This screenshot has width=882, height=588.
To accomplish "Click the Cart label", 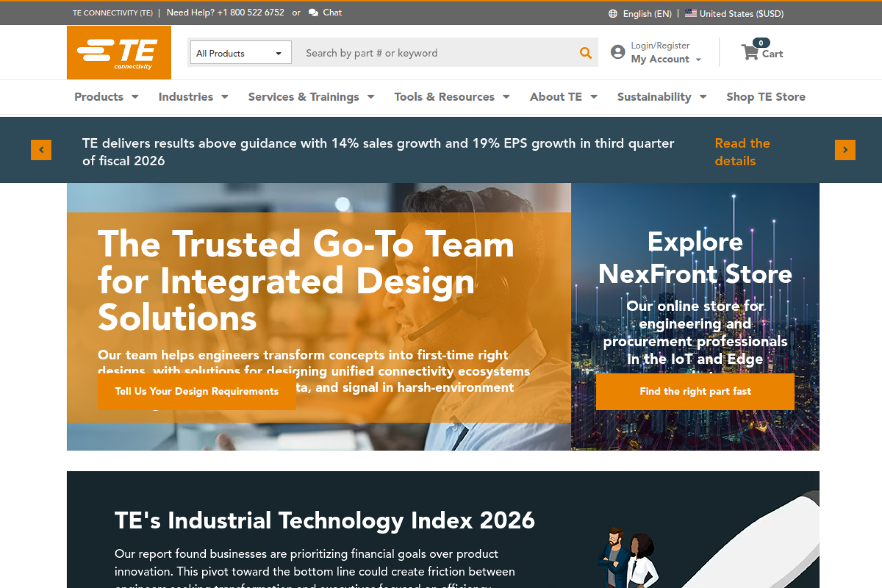I will 772,54.
